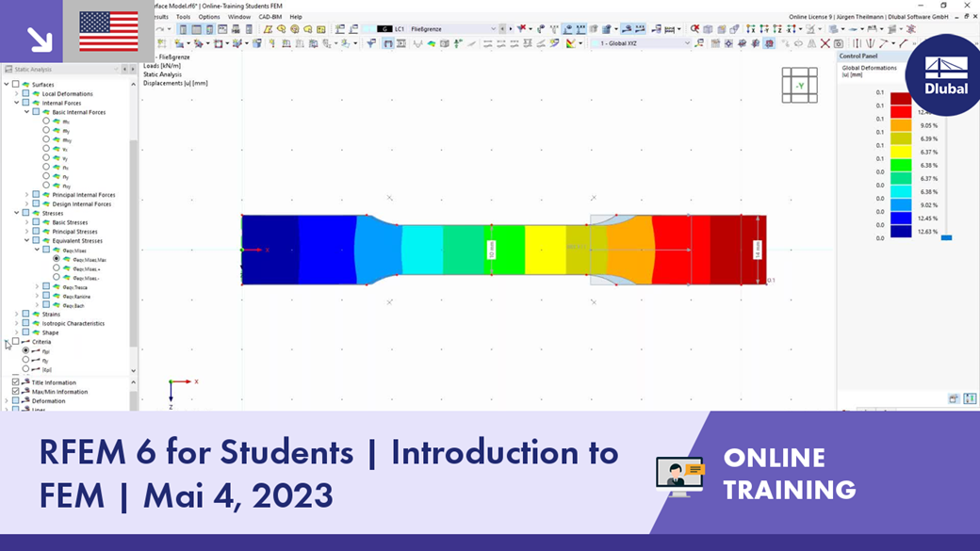980x551 pixels.
Task: Open the Options menu
Action: tap(209, 17)
